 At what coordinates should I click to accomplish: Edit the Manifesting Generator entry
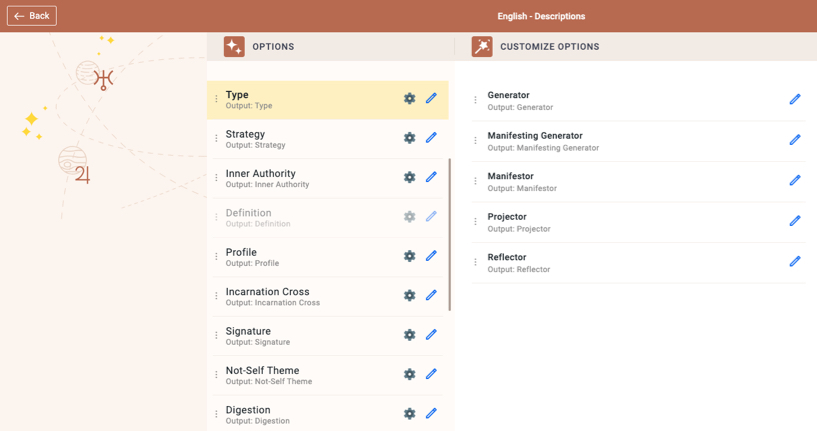pos(795,140)
